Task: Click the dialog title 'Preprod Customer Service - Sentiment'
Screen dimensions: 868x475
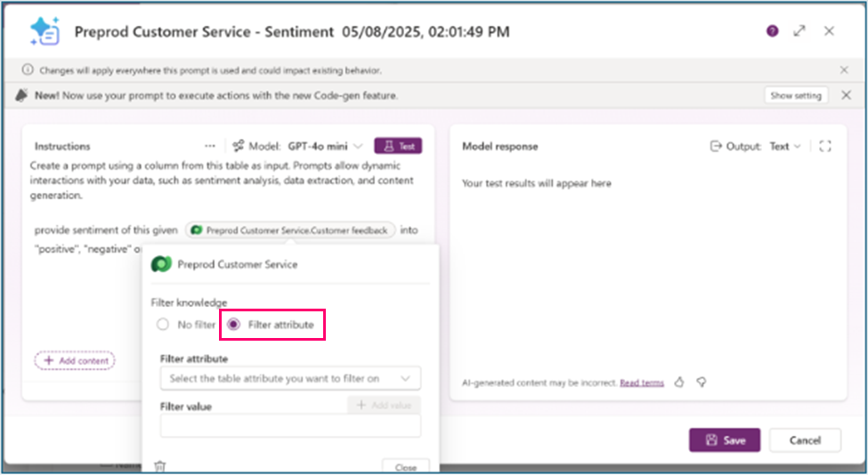Action: [204, 31]
